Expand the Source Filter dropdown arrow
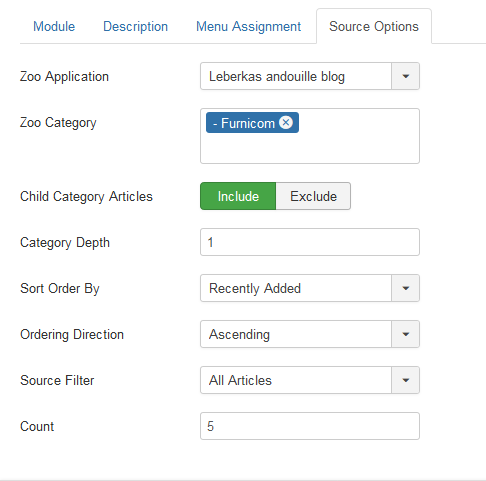 [405, 380]
